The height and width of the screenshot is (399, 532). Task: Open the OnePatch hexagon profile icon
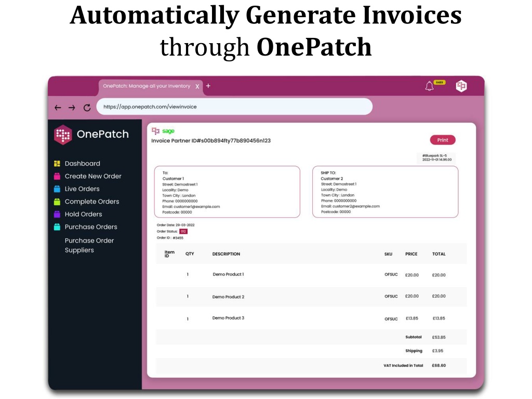pos(461,86)
